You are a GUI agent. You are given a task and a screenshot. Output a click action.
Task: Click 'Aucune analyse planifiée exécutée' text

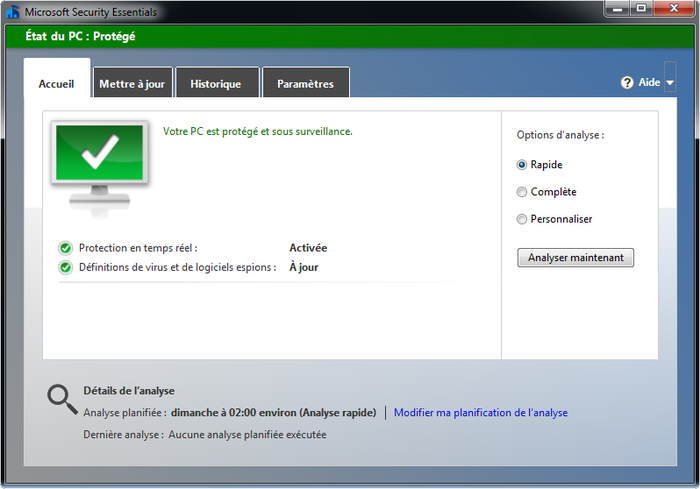pyautogui.click(x=247, y=435)
